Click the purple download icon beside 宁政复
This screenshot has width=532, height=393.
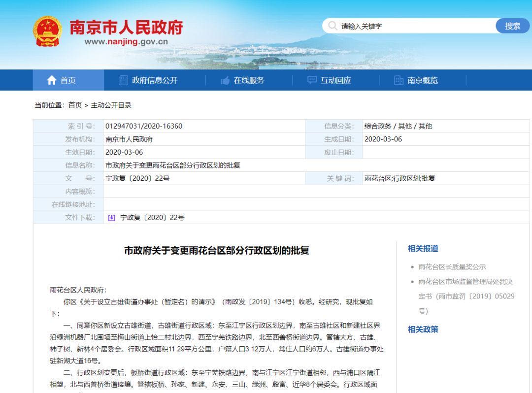tap(111, 218)
